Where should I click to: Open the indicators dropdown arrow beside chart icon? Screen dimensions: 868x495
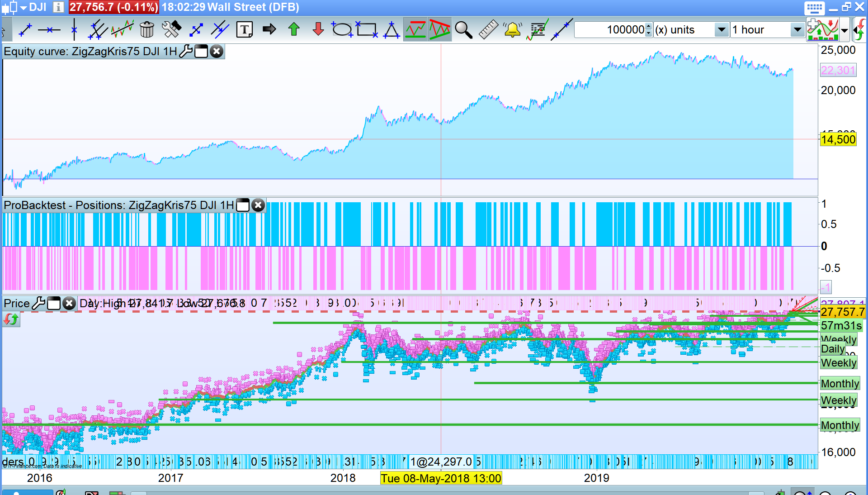click(844, 31)
